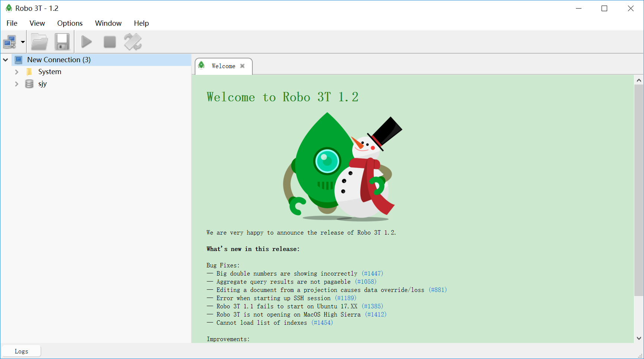Switch to the Welcome tab
Image resolution: width=644 pixels, height=359 pixels.
pyautogui.click(x=223, y=66)
